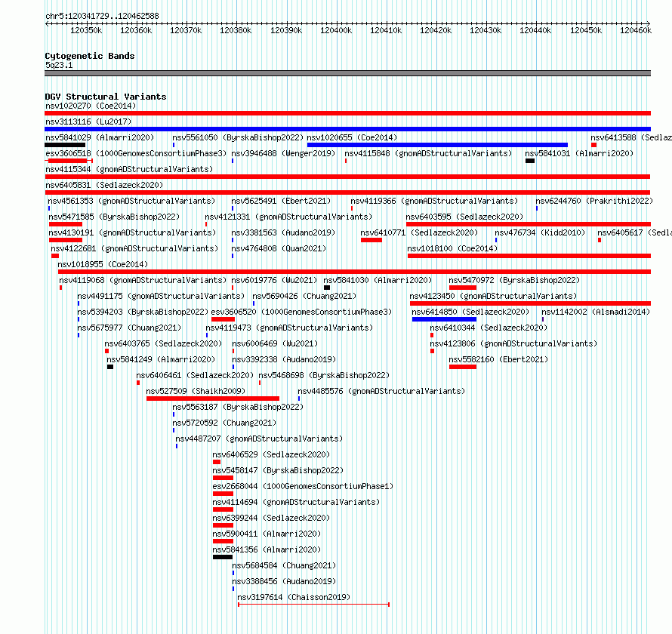
Task: Click the Cytogenetic Bands track title
Action: tap(90, 56)
